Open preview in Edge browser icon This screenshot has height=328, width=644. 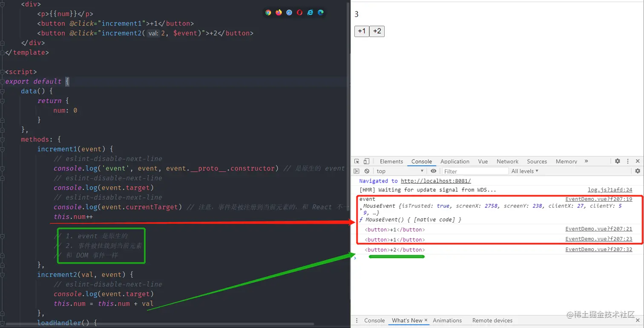pyautogui.click(x=321, y=12)
